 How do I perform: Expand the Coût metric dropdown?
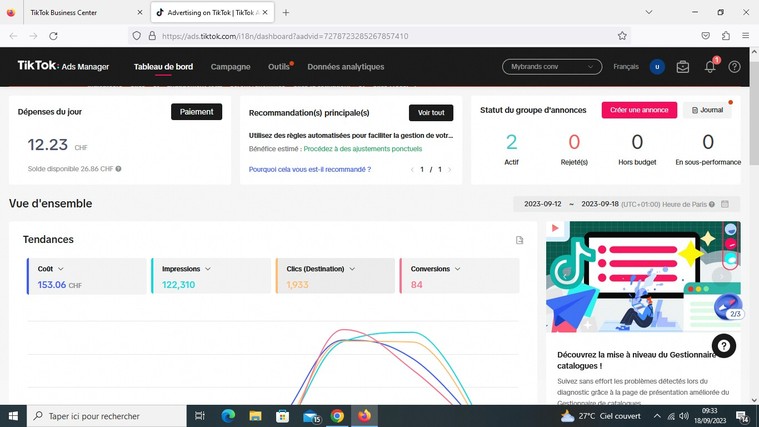tap(61, 269)
